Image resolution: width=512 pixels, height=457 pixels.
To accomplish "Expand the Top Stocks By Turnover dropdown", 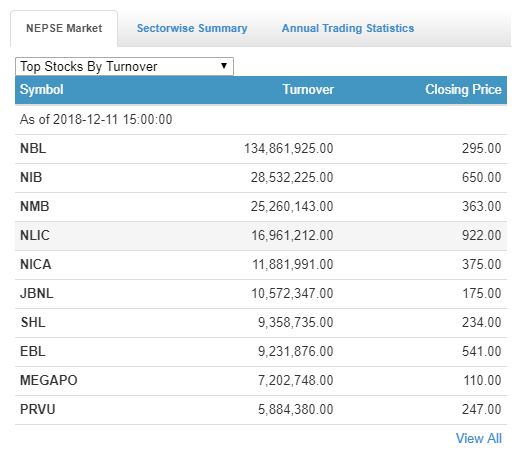I will (x=124, y=66).
